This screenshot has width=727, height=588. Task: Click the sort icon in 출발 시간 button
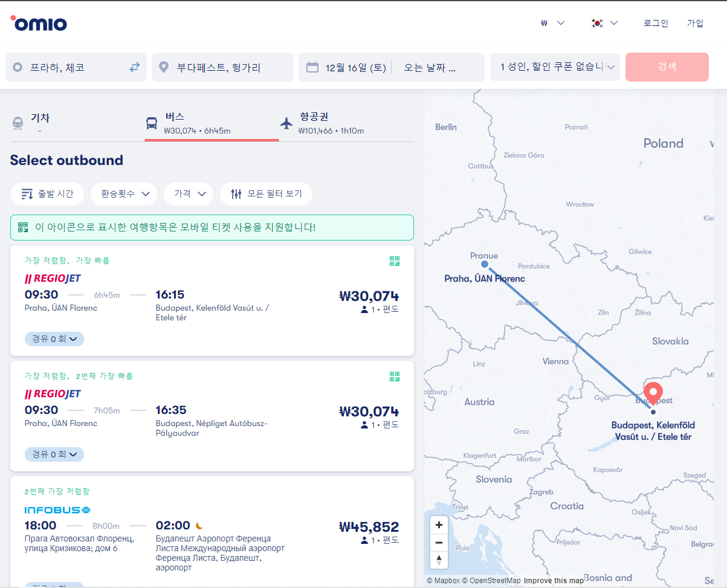click(27, 194)
